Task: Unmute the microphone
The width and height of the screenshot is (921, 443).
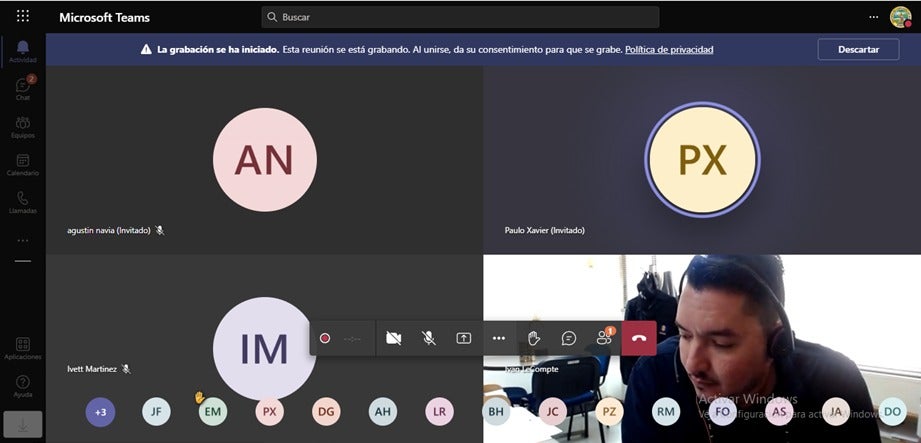Action: [429, 338]
